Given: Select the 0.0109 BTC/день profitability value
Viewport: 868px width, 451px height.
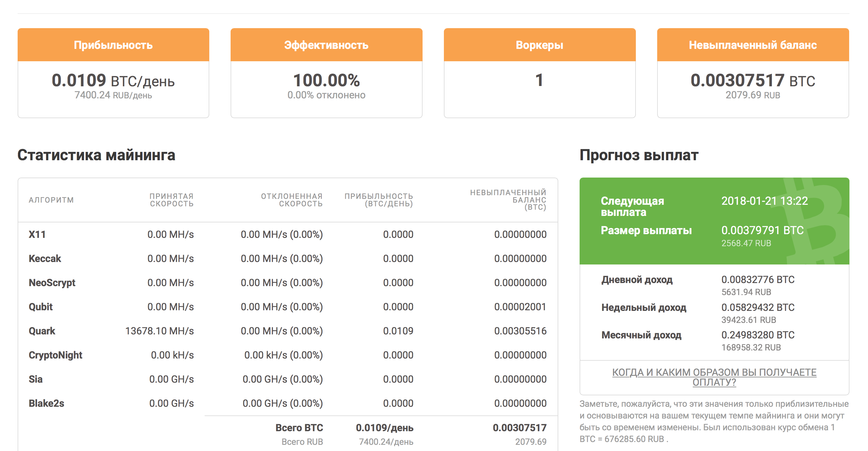Looking at the screenshot, I should point(113,80).
